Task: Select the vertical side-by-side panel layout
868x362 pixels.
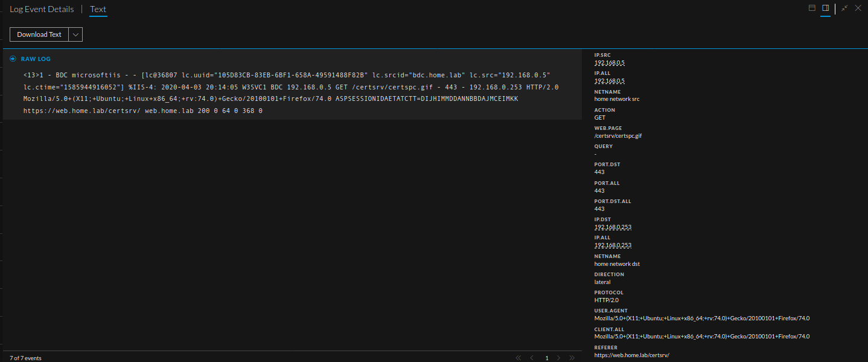Action: pyautogui.click(x=825, y=8)
